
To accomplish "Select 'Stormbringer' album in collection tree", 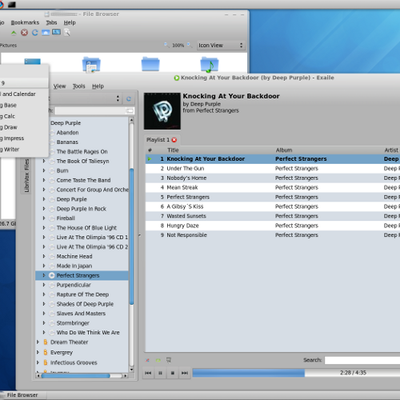I will (x=73, y=323).
